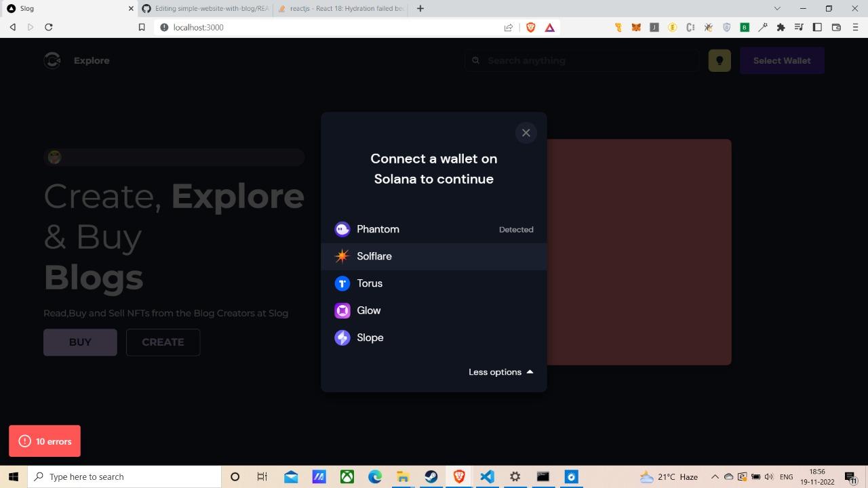
Task: Open Settings gear on taskbar
Action: (515, 476)
